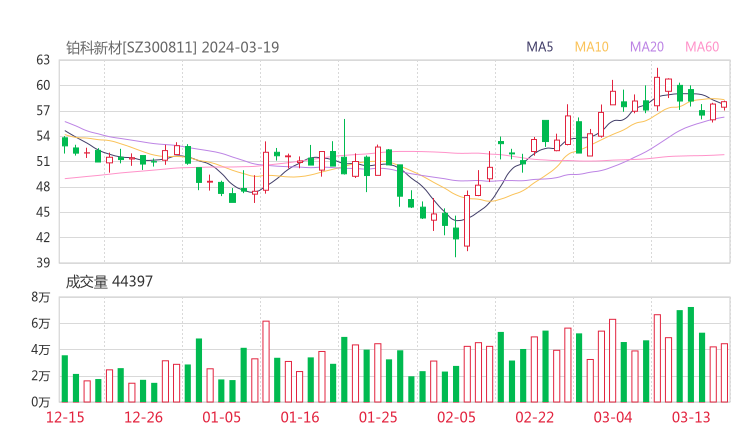This screenshot has width=740, height=440.
Task: Click the MA10 legend label
Action: (591, 47)
